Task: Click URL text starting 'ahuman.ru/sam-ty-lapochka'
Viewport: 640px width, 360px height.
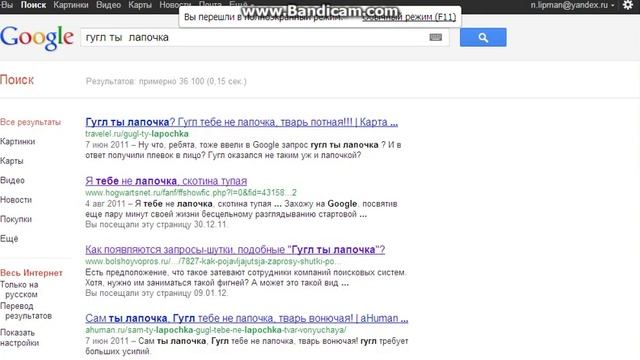Action: (216, 330)
